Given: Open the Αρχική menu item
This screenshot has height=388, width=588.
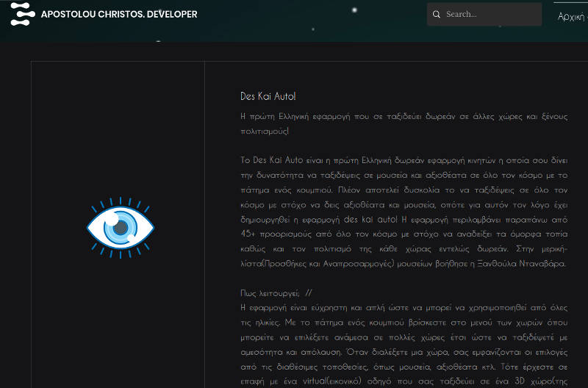Looking at the screenshot, I should 572,17.
